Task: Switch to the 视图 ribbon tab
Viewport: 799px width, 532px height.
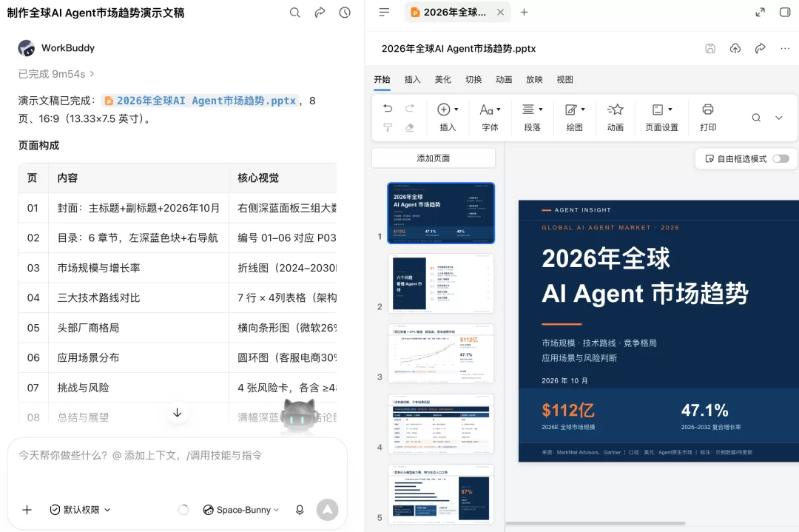Action: [x=565, y=79]
